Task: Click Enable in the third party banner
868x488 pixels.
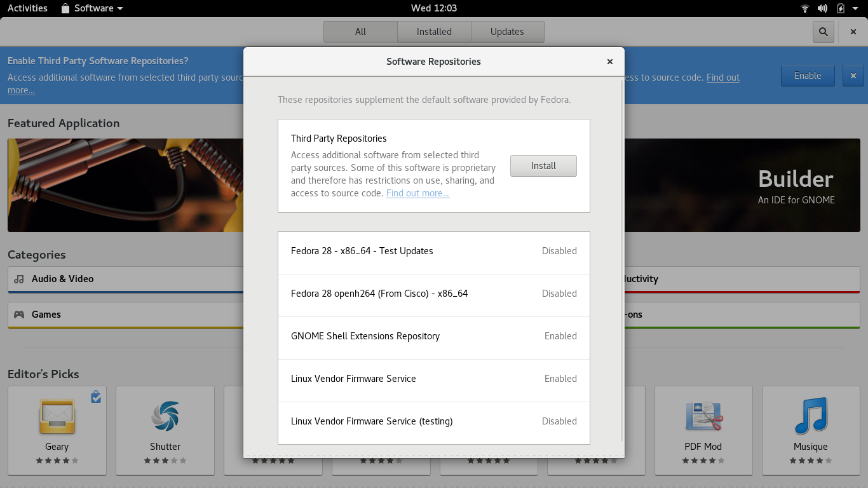Action: point(808,76)
